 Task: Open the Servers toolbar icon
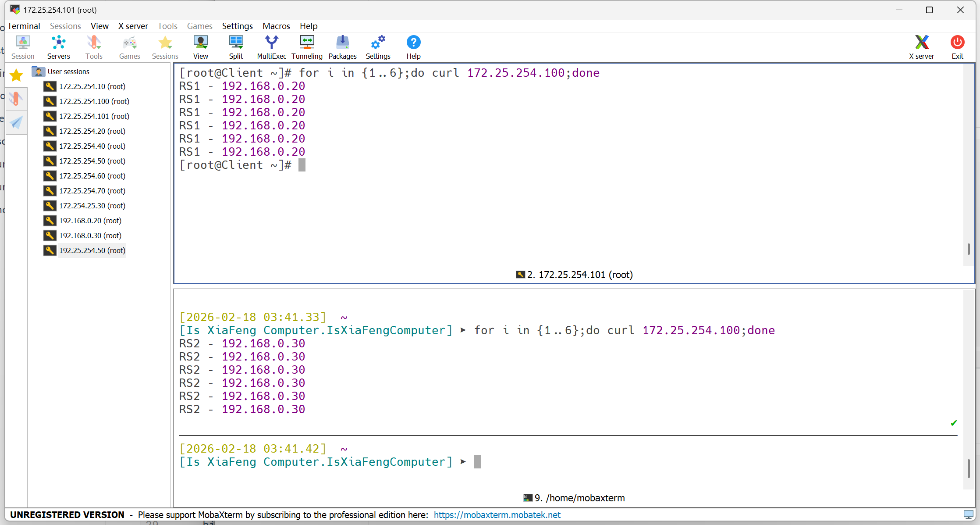click(x=58, y=47)
